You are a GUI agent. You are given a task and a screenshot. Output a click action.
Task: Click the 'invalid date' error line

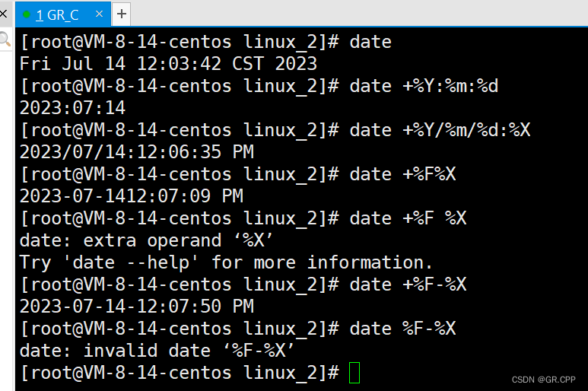[157, 351]
